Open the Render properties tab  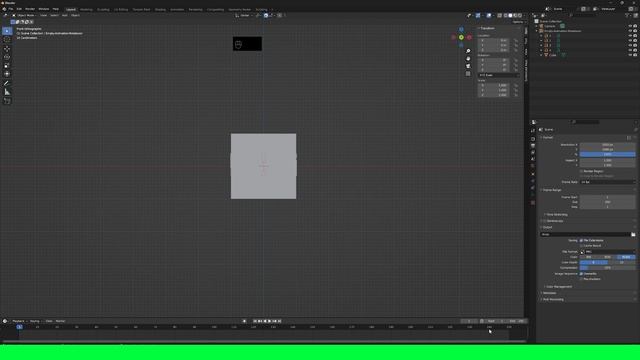533,139
